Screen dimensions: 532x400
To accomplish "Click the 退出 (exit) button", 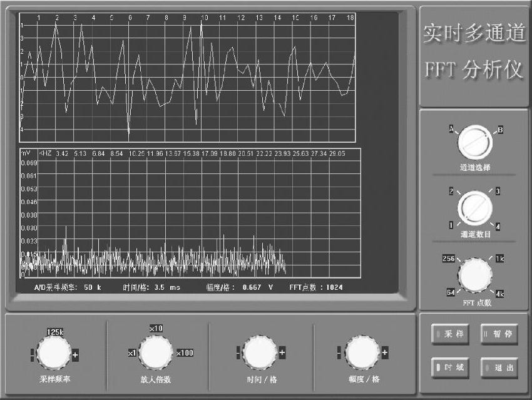I will 499,367.
